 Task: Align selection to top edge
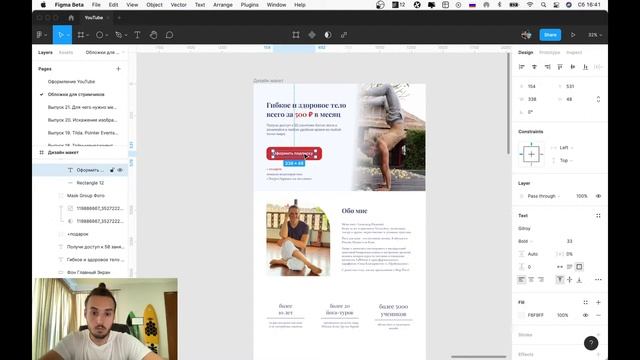(560, 67)
